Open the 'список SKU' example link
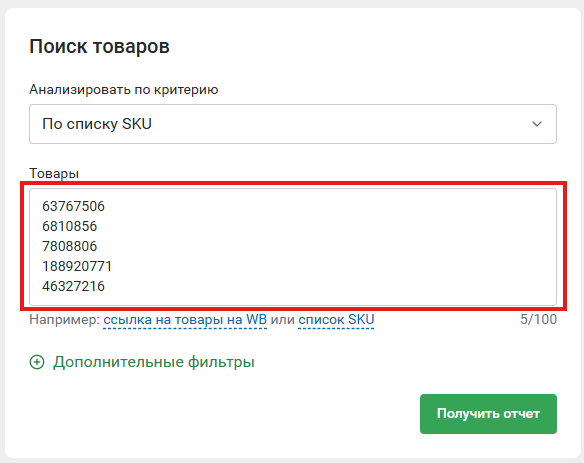Viewport: 584px width, 463px height. pos(336,320)
